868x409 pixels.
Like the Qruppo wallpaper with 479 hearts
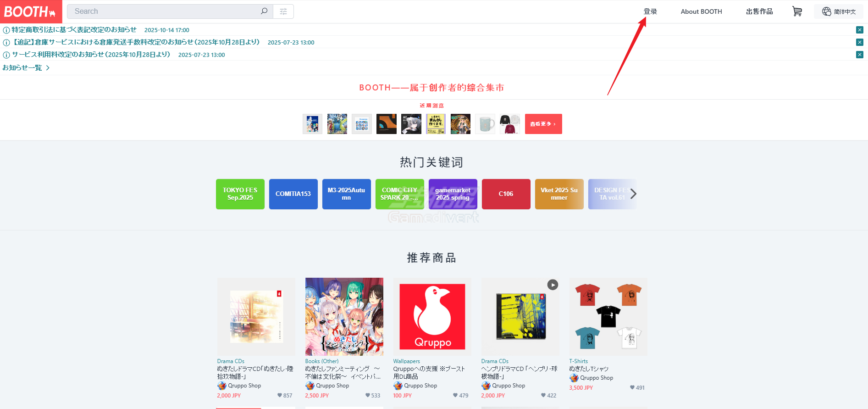455,396
